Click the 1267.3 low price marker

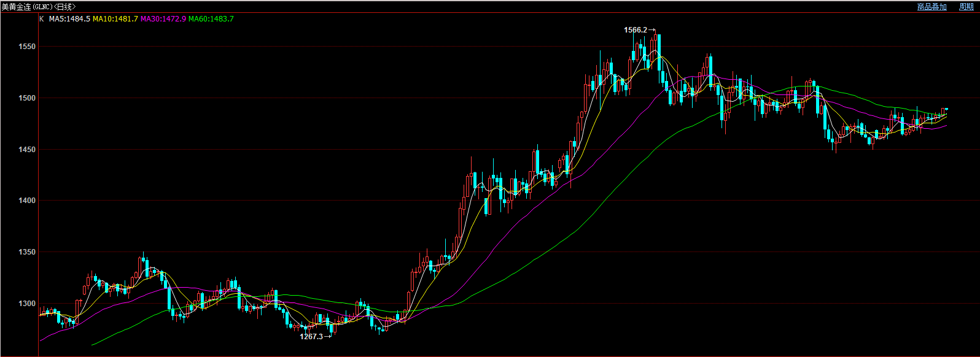point(311,337)
